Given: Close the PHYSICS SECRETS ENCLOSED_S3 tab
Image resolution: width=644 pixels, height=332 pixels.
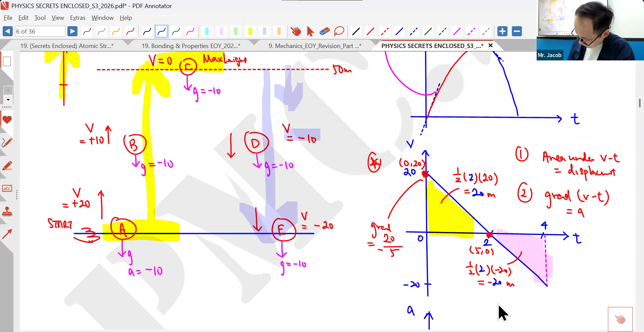Looking at the screenshot, I should pyautogui.click(x=490, y=45).
